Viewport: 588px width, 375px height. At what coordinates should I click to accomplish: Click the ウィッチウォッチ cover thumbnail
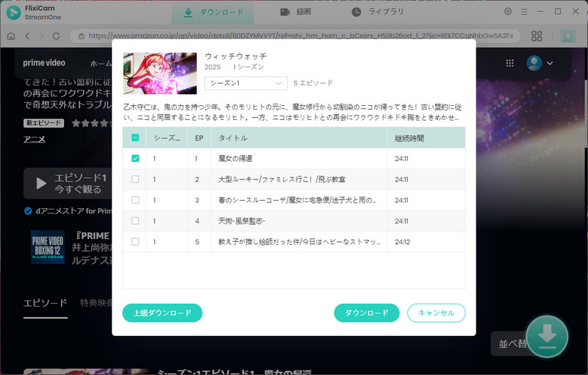coord(160,74)
